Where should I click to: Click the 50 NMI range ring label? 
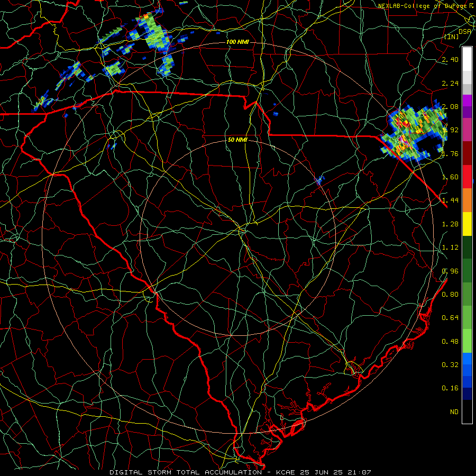click(x=237, y=140)
